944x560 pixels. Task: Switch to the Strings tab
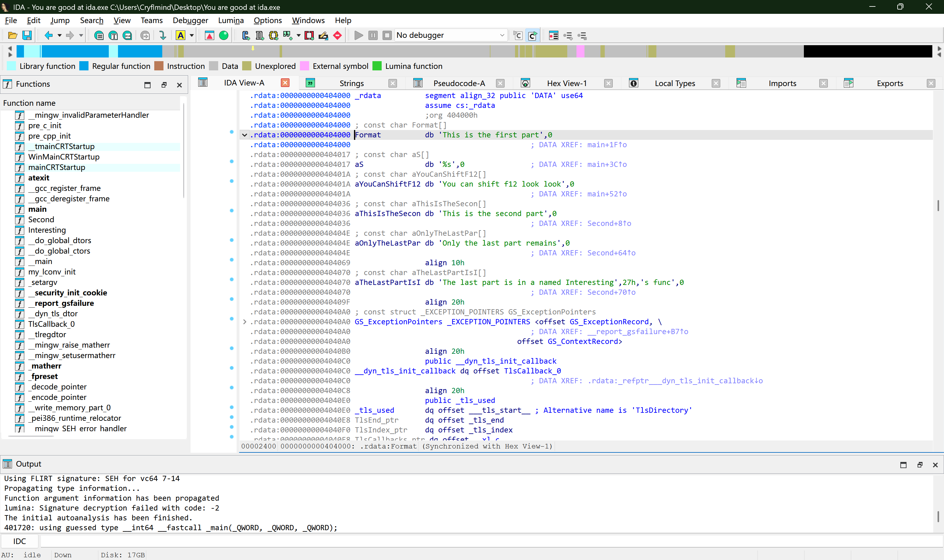[351, 83]
